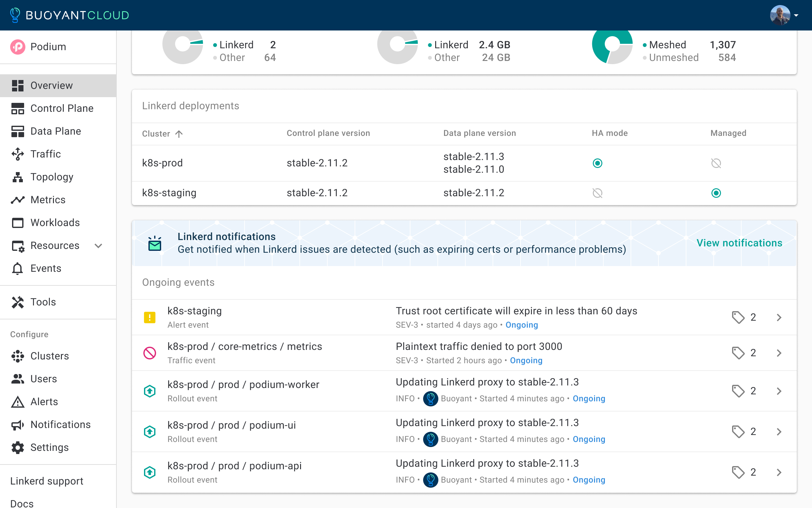Click the Topology hierarchy icon
Viewport: 812px width, 508px height.
point(18,177)
